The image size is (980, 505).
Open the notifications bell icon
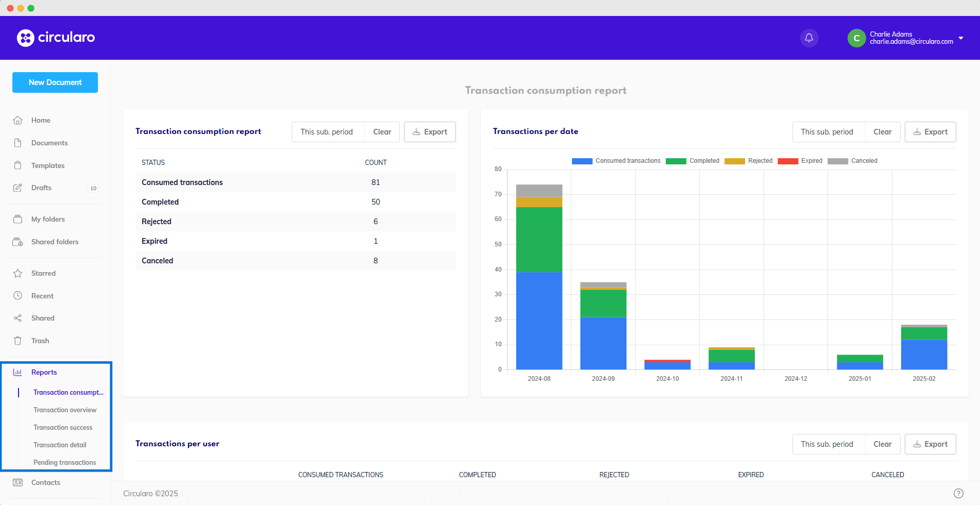809,38
